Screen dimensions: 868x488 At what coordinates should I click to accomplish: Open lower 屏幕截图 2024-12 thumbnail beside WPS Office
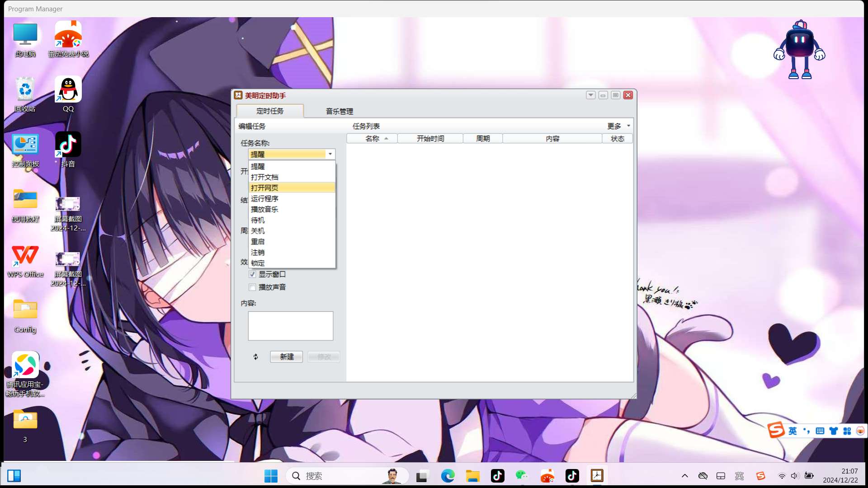[x=68, y=268]
